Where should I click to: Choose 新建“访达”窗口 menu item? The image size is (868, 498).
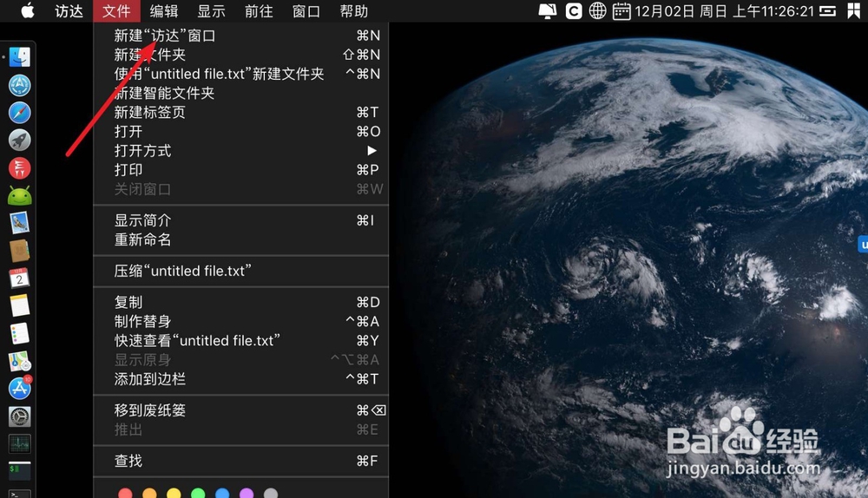pyautogui.click(x=240, y=36)
